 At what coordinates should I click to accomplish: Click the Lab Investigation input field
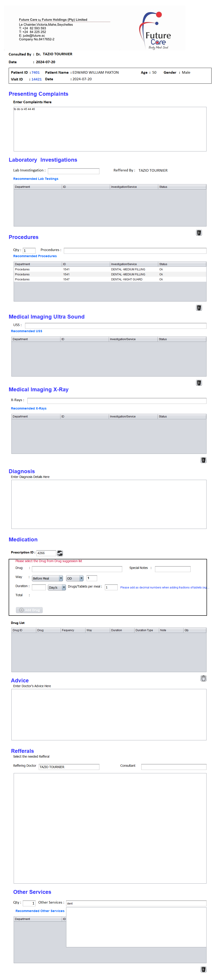click(x=74, y=171)
